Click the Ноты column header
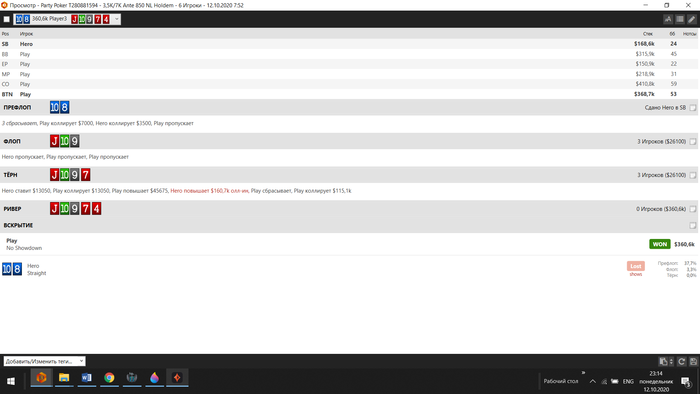 tap(689, 34)
